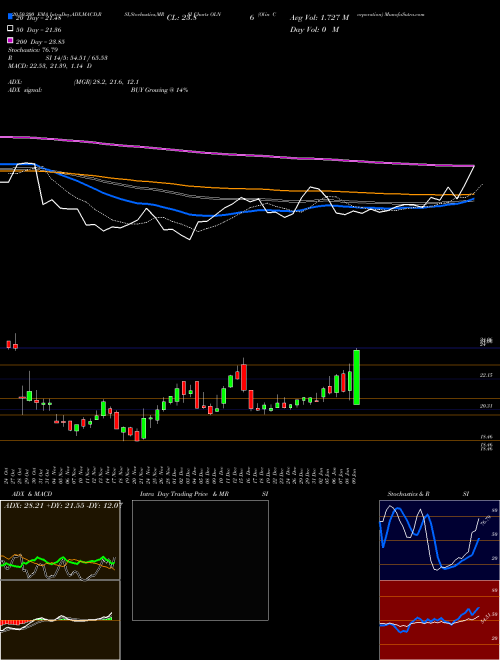The width and height of the screenshot is (500, 660).
Task: Click the white 50 Day legend square
Action: click(x=10, y=29)
